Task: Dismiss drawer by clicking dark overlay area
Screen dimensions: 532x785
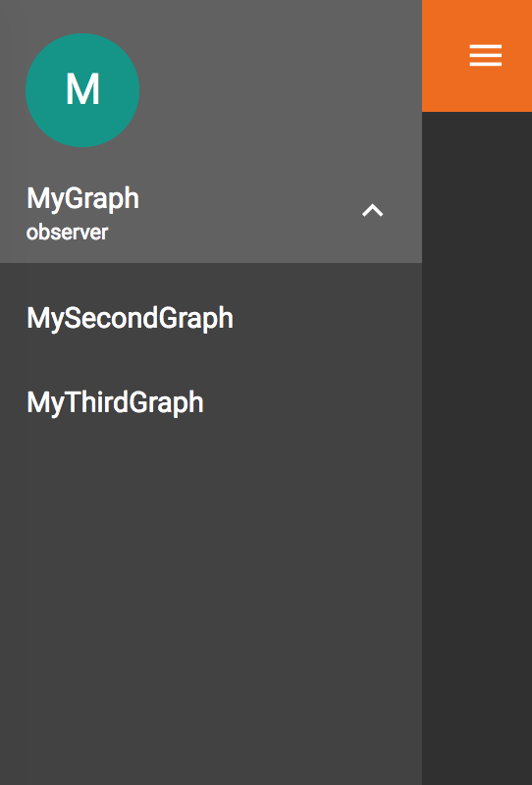Action: 477,448
